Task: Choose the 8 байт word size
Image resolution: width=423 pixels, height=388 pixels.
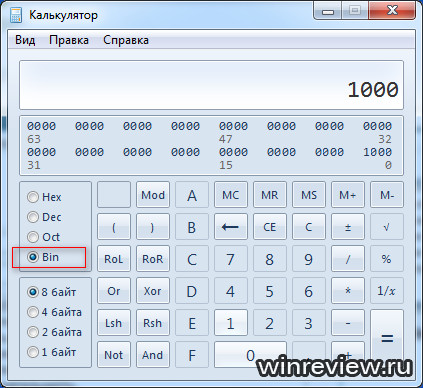Action: coord(51,292)
